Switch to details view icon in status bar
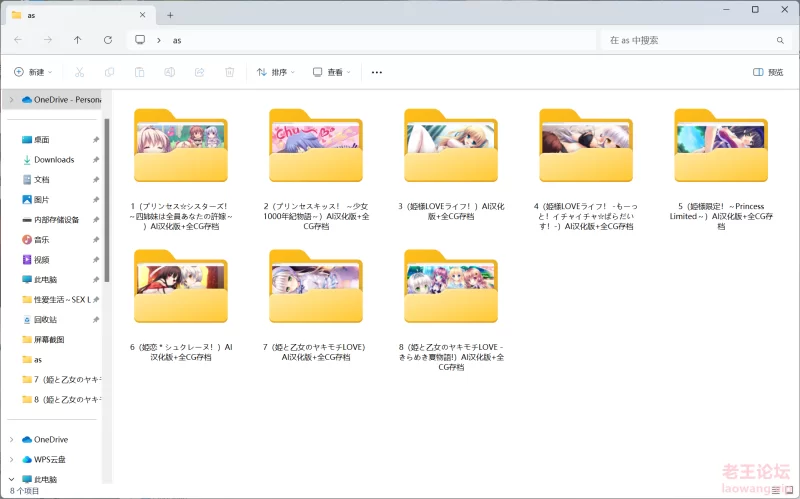The width and height of the screenshot is (800, 499). [x=776, y=490]
